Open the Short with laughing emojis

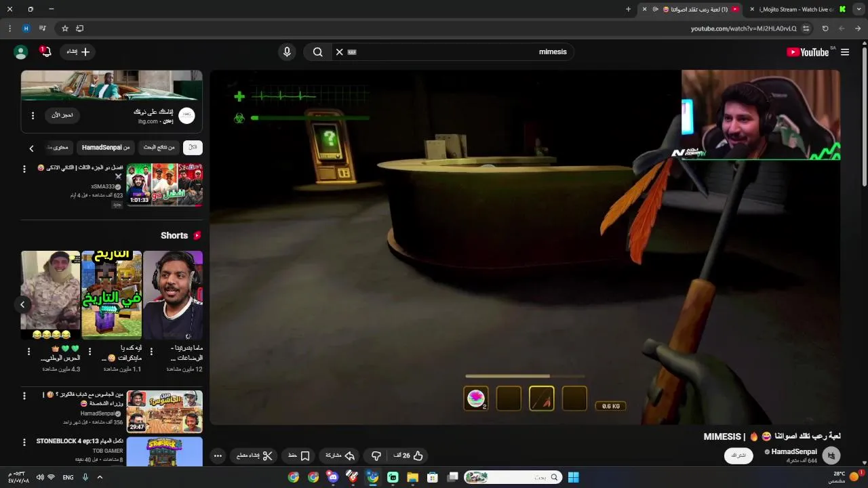click(50, 295)
